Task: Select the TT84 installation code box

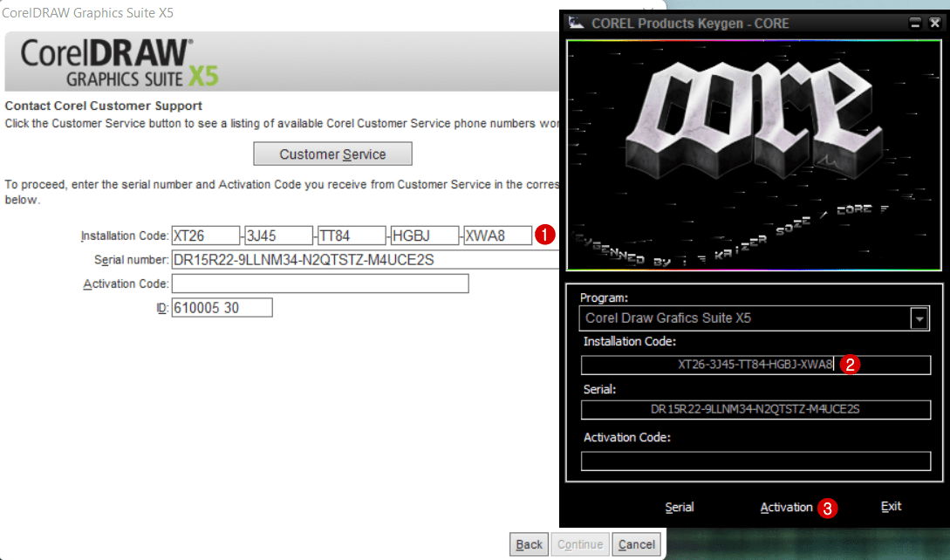Action: pyautogui.click(x=352, y=236)
